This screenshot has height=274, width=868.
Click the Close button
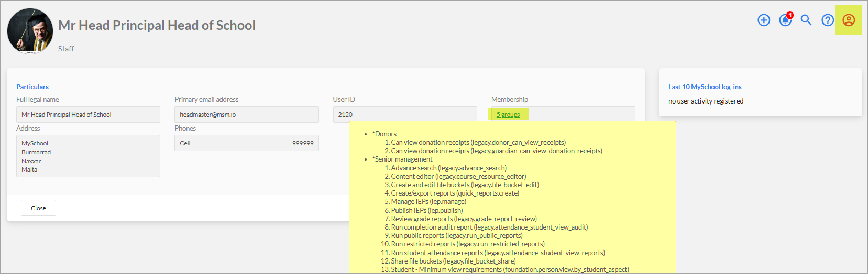click(38, 208)
